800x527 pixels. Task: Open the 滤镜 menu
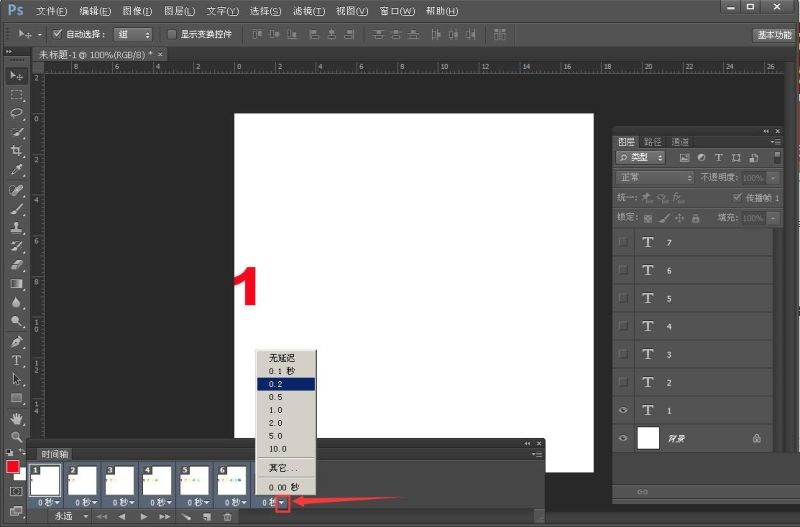click(x=306, y=11)
